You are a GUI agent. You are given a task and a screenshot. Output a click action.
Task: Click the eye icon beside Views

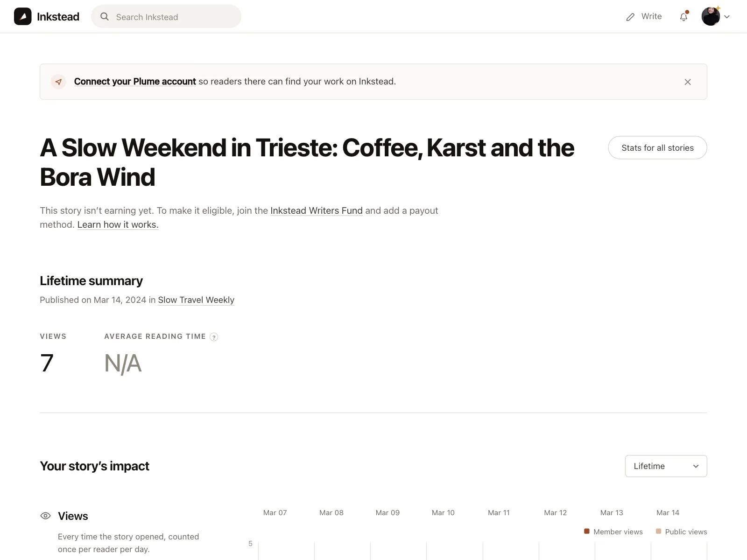tap(45, 516)
